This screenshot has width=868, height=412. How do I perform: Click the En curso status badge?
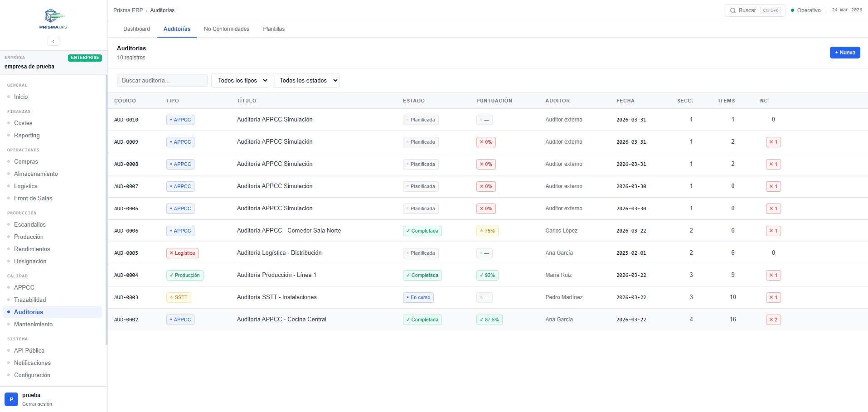pyautogui.click(x=418, y=298)
